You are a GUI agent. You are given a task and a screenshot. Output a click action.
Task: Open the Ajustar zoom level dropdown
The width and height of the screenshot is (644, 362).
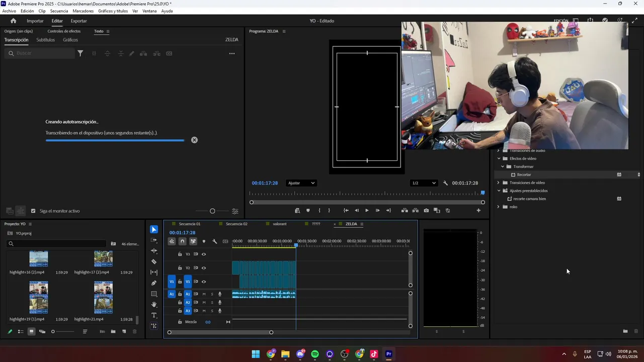pyautogui.click(x=301, y=183)
